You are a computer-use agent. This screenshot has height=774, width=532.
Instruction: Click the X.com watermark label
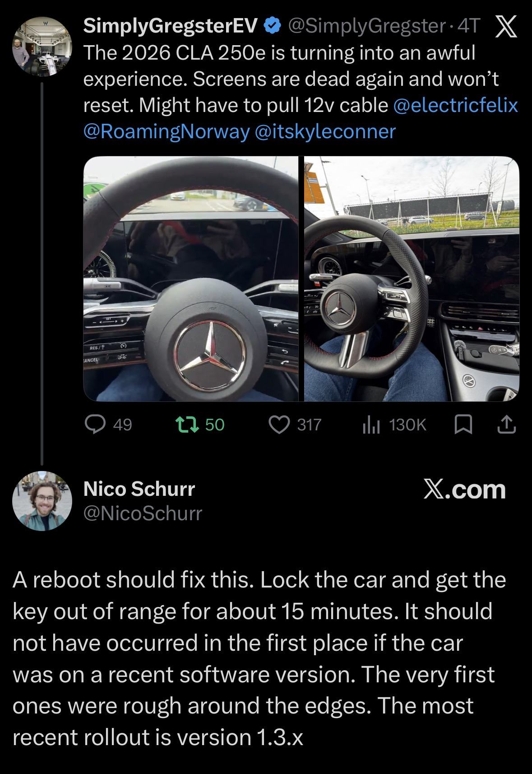464,490
